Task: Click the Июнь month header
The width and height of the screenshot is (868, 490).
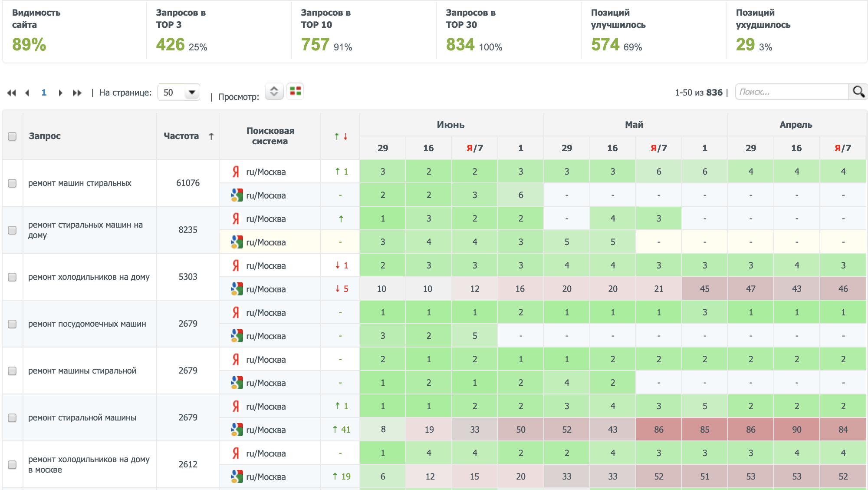Action: tap(450, 125)
